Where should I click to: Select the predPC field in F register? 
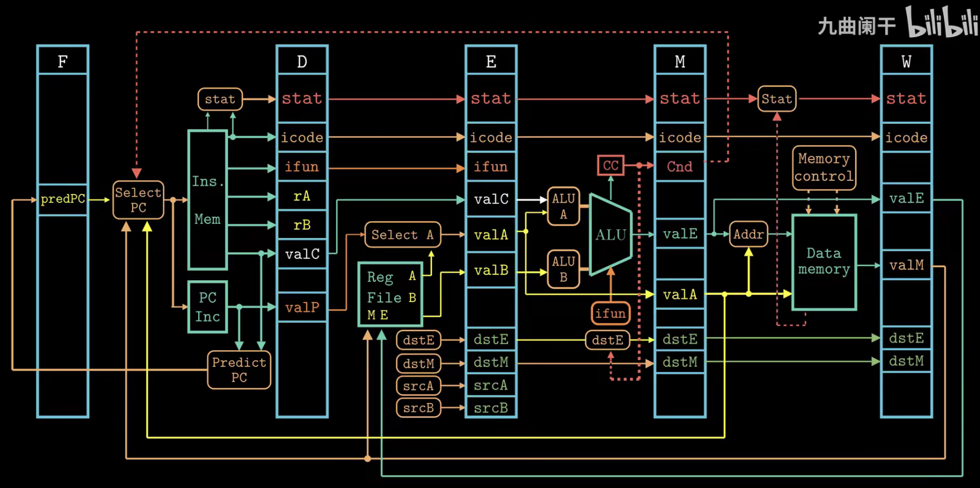(x=63, y=199)
